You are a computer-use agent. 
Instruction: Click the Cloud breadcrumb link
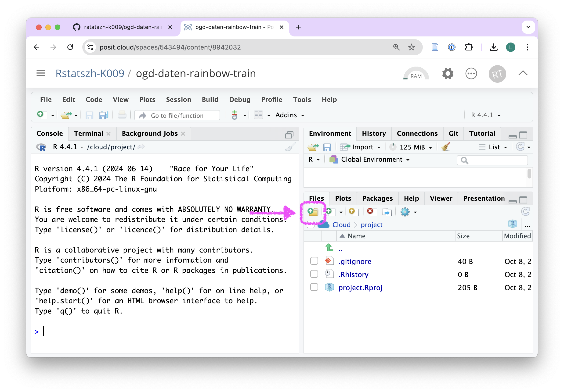point(341,225)
